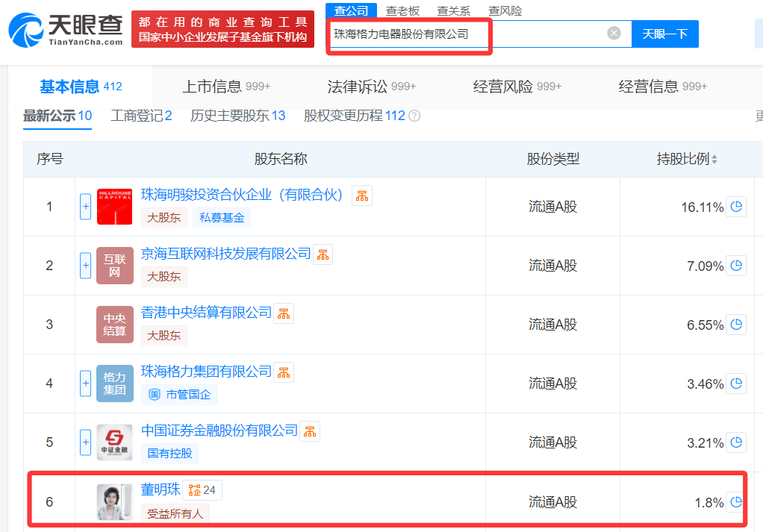Click the 股份类型 column header
The width and height of the screenshot is (763, 532).
point(553,159)
